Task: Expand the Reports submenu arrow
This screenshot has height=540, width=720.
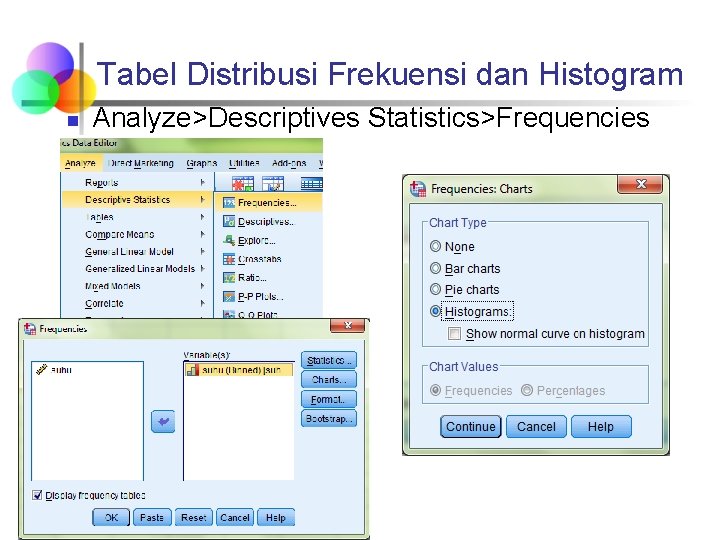Action: [202, 183]
